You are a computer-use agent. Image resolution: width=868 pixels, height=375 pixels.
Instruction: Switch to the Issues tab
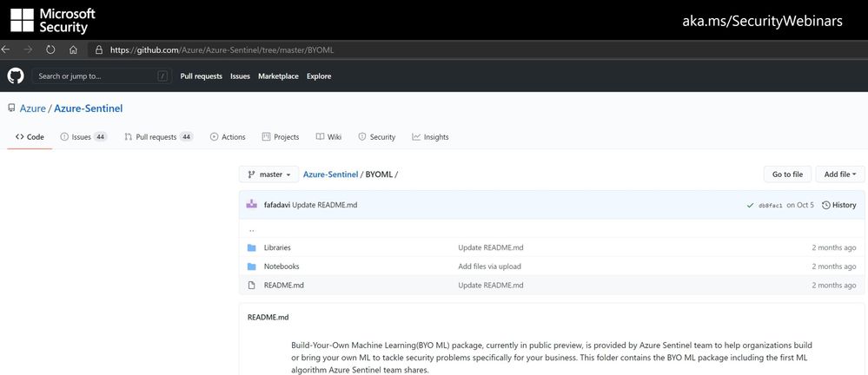[83, 137]
